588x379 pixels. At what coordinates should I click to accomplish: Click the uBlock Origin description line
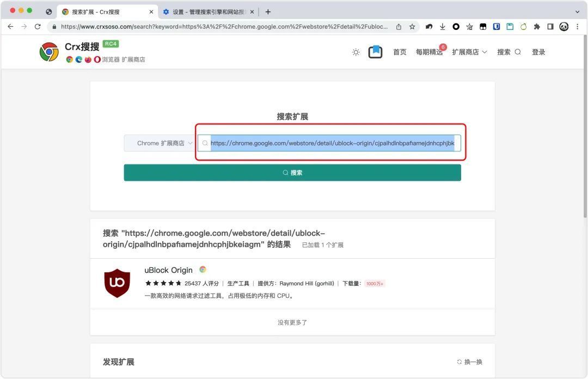219,296
